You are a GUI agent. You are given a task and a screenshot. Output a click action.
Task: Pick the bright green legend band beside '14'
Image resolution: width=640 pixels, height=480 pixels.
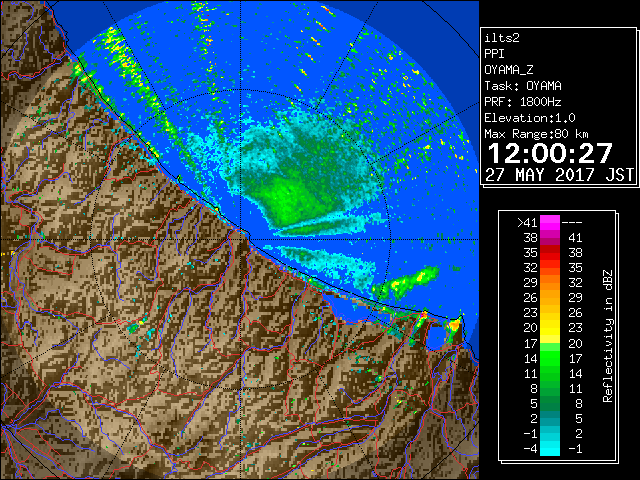pos(550,358)
